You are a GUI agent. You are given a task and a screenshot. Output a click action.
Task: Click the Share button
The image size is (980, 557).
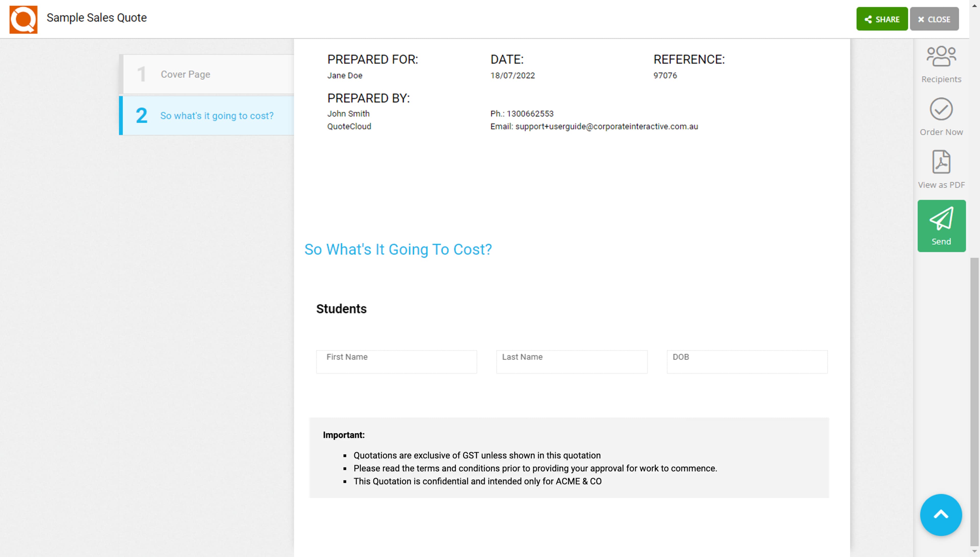882,19
